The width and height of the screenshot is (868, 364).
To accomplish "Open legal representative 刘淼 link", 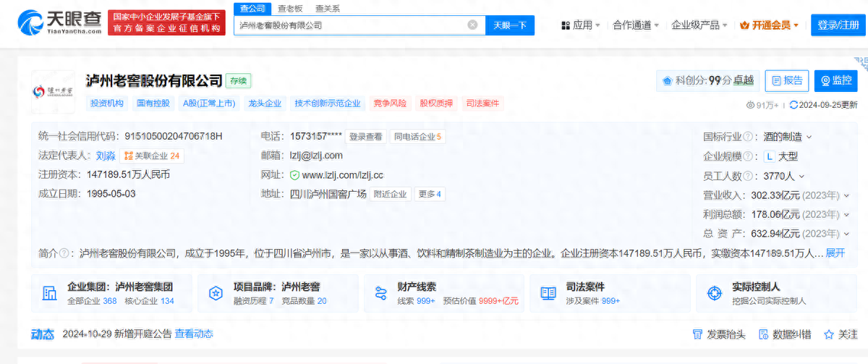I will click(x=106, y=156).
